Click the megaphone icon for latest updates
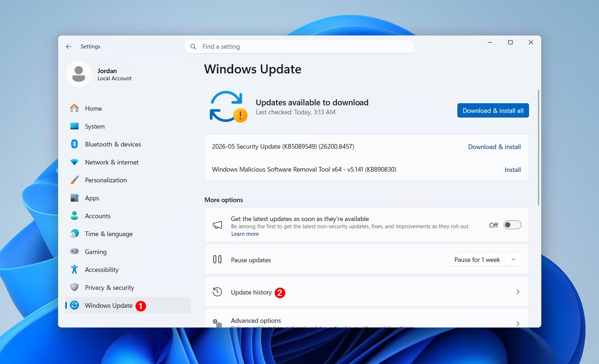 pos(217,225)
